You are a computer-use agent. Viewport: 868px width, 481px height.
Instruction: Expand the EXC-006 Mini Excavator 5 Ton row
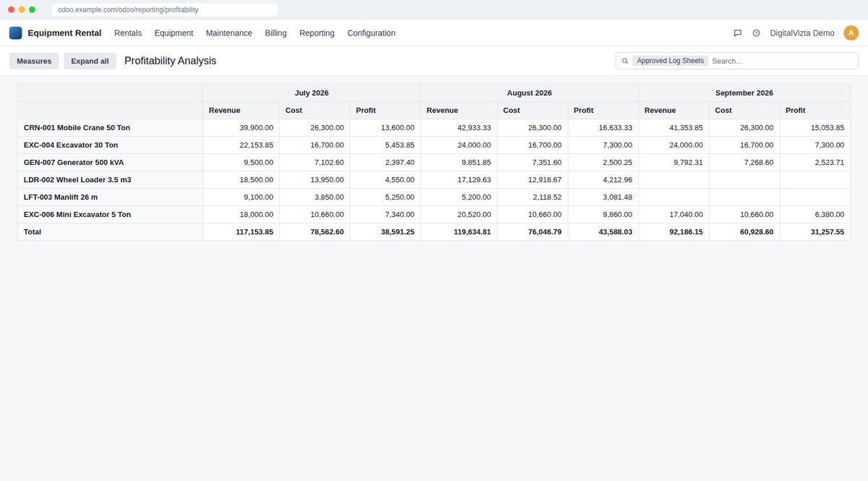tap(111, 214)
